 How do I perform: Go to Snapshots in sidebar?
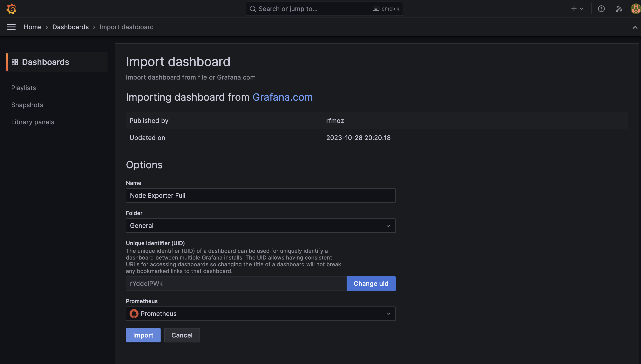(x=27, y=105)
